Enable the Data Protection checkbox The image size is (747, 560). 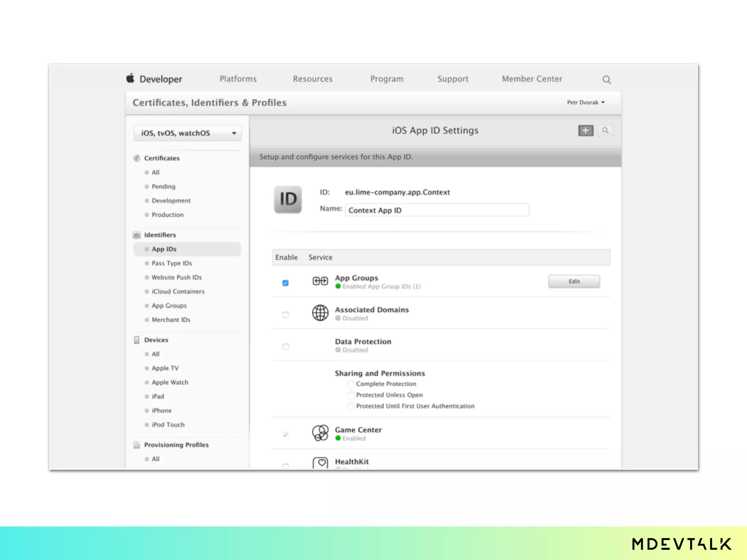[285, 346]
